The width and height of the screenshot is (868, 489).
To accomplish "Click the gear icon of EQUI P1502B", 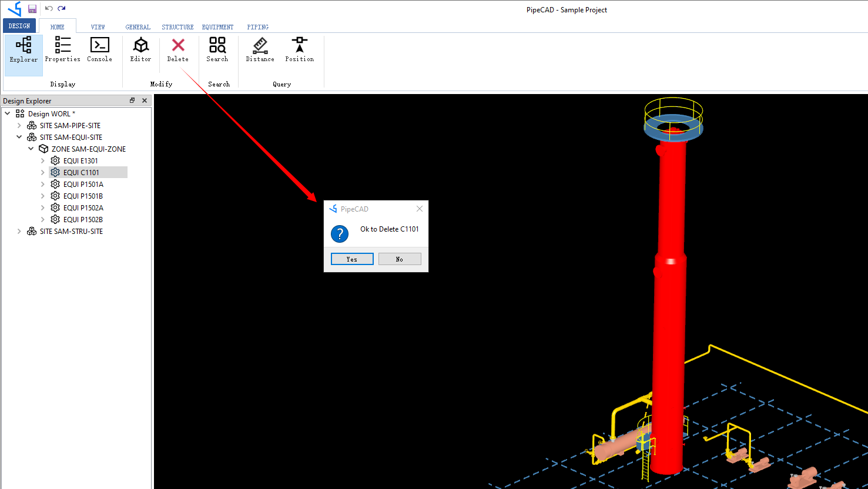I will [x=55, y=219].
